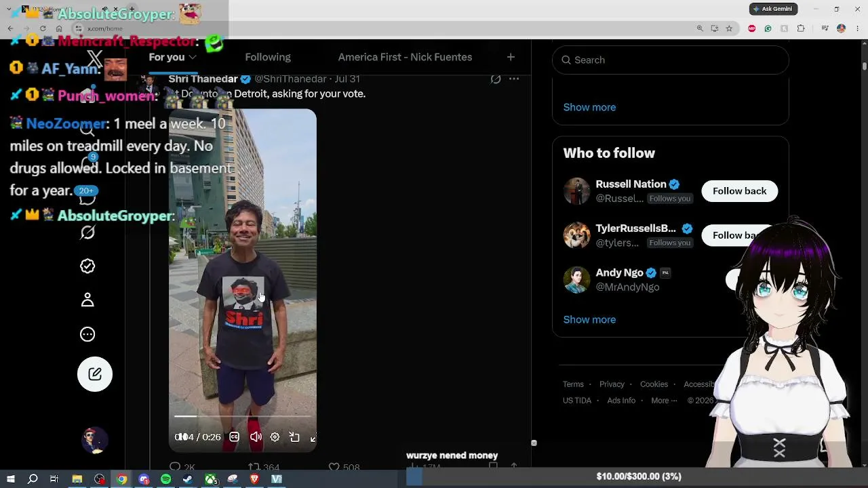Switch to the Following tab
The width and height of the screenshot is (868, 488).
click(x=268, y=58)
